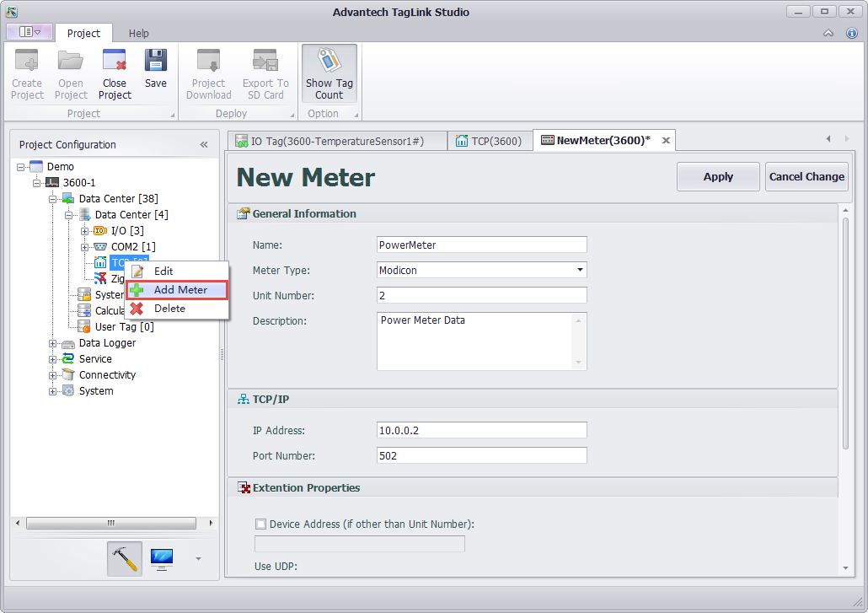Enable the Device Address checkbox
This screenshot has width=868, height=613.
(261, 524)
